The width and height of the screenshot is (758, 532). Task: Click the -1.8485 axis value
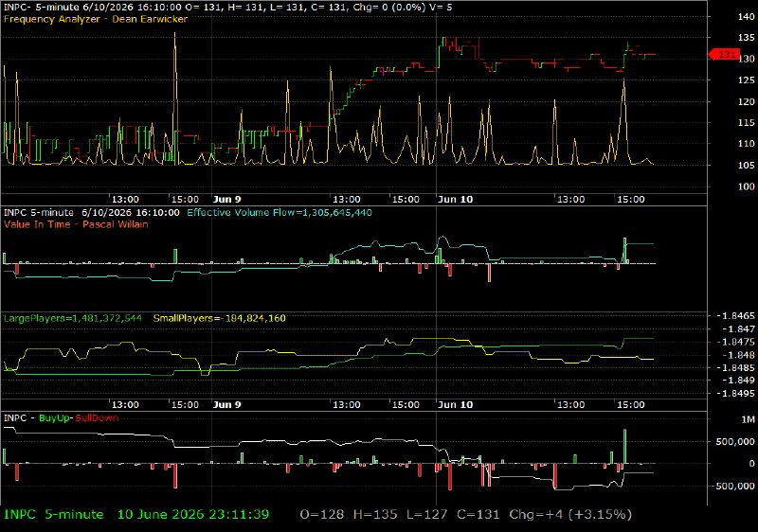(x=735, y=367)
